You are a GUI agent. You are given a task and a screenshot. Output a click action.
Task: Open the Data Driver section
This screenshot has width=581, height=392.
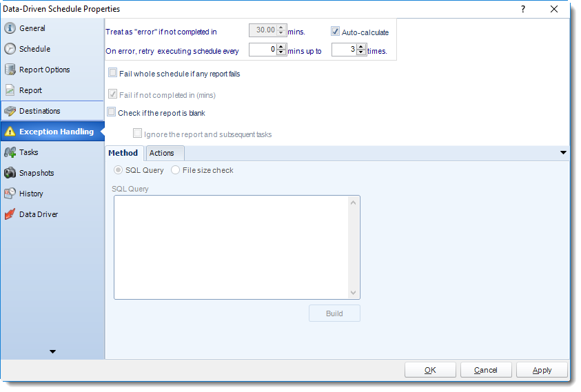coord(52,214)
